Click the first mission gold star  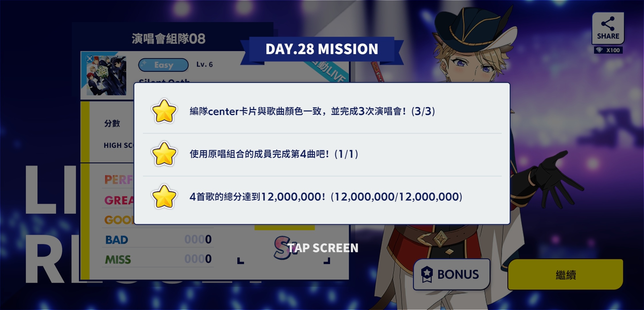pyautogui.click(x=164, y=111)
